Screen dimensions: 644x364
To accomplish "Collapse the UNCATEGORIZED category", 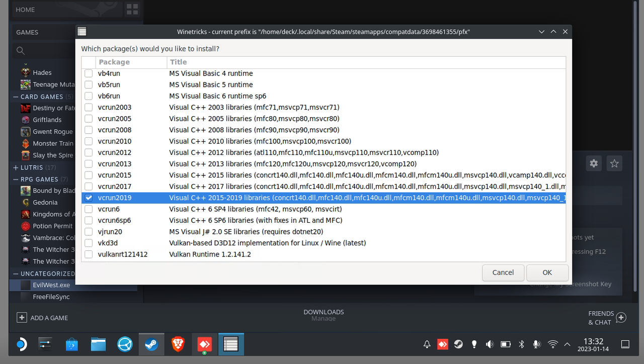I will point(16,274).
